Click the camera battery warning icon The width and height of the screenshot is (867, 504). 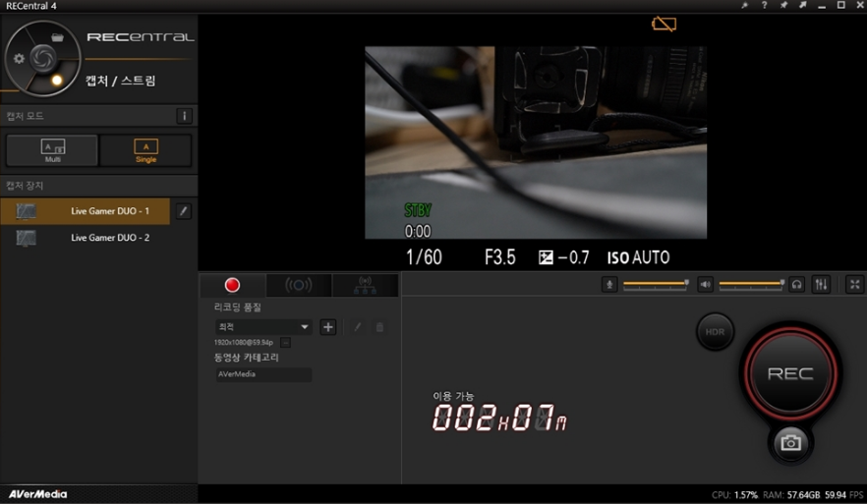[664, 24]
